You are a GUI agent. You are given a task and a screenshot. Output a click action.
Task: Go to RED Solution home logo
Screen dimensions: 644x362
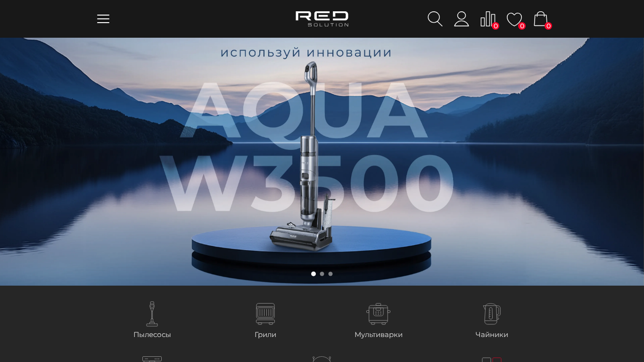322,19
